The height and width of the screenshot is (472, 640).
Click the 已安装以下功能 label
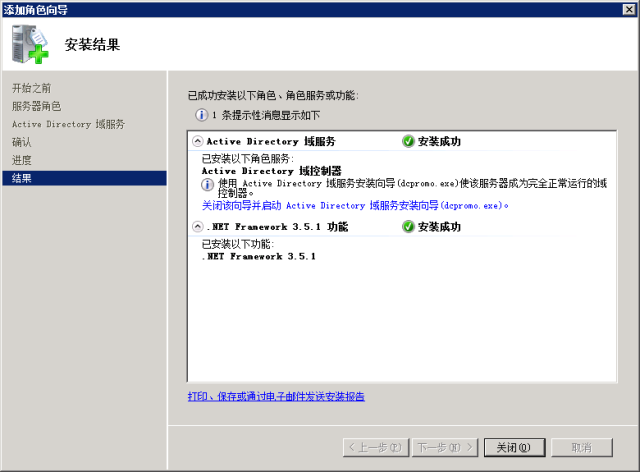[x=238, y=244]
